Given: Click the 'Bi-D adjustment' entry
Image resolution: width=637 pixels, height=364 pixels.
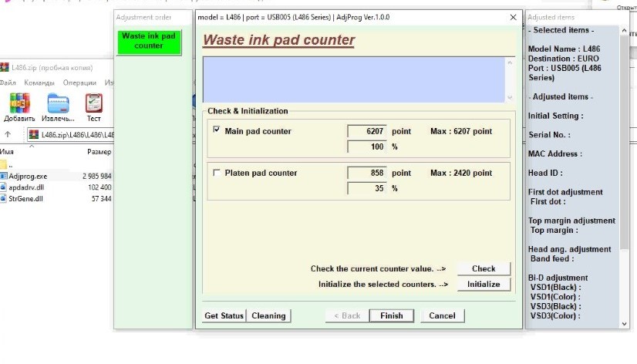Looking at the screenshot, I should pyautogui.click(x=558, y=278).
